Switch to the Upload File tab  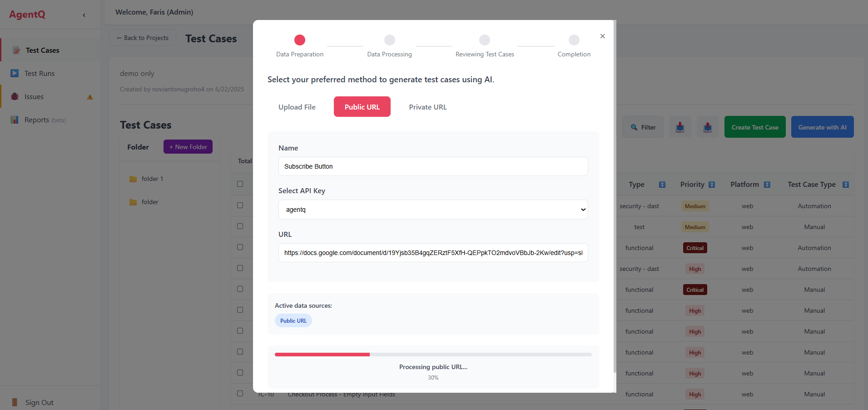click(297, 107)
